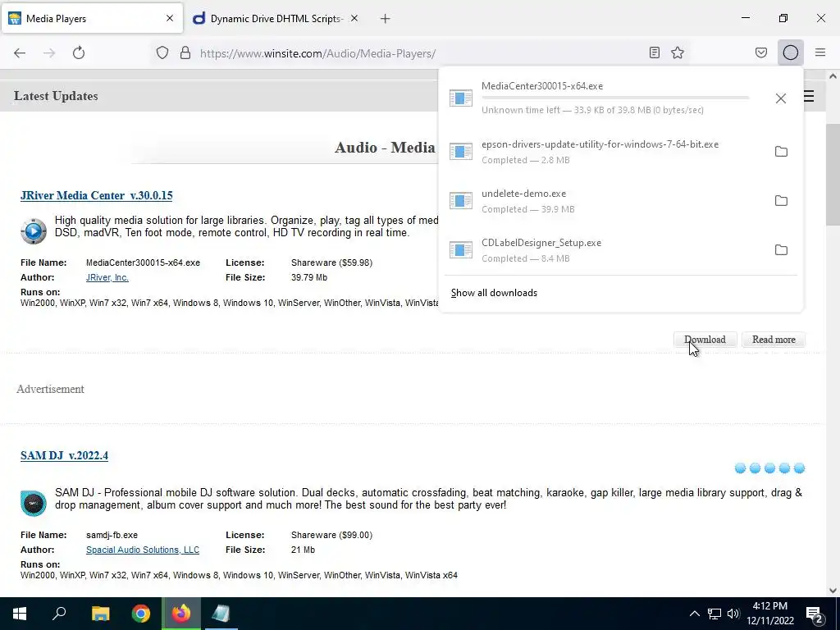Open JRiver, Inc. author link

point(107,277)
